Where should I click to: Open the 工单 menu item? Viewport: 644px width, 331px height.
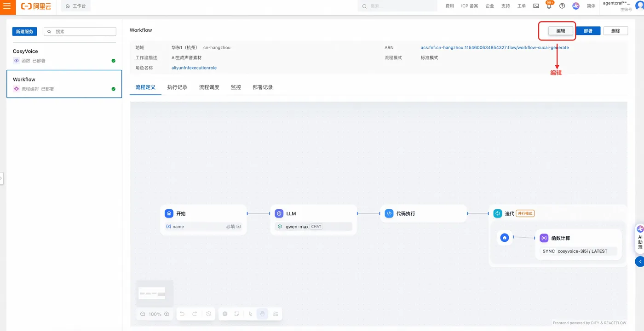(521, 6)
